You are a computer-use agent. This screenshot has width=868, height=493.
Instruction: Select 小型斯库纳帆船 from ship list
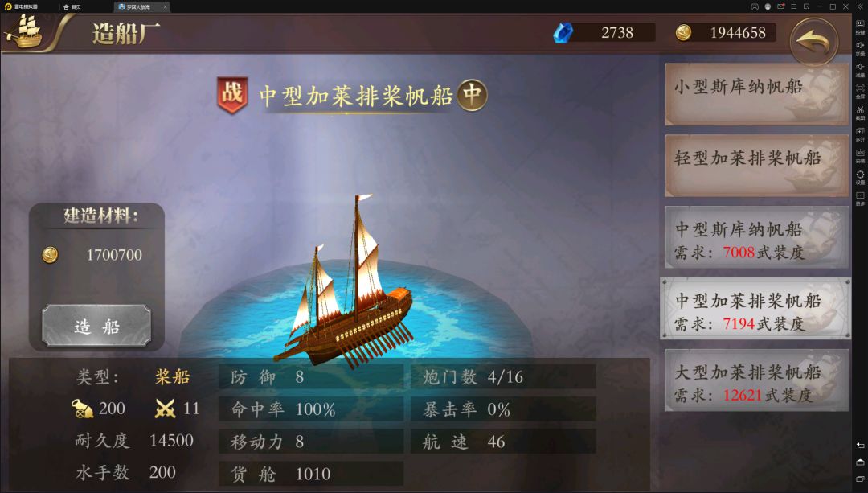pos(756,94)
